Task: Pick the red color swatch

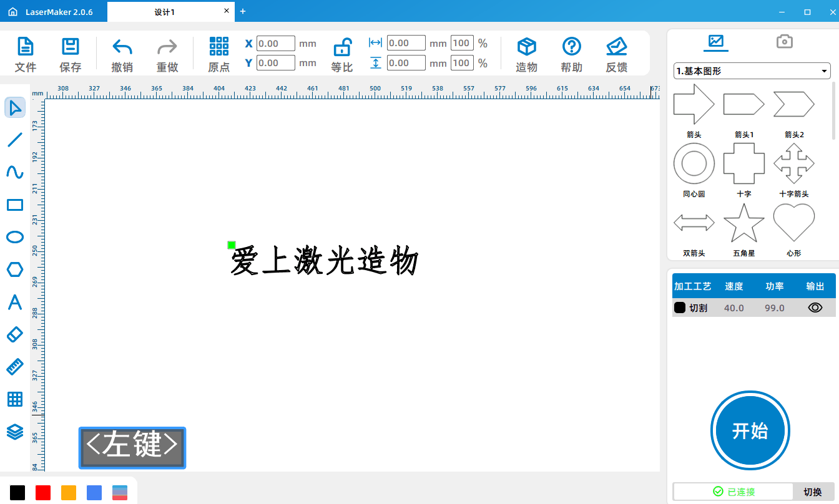Action: click(43, 492)
